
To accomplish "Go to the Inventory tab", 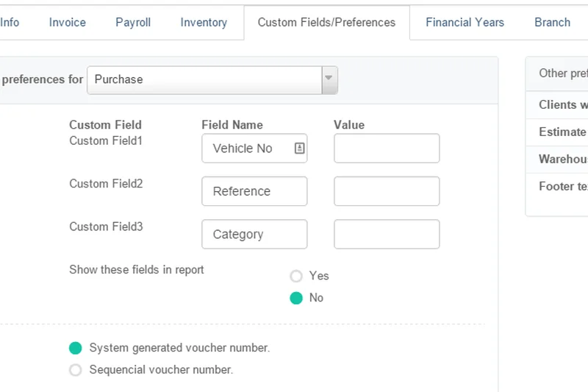I will pos(204,22).
